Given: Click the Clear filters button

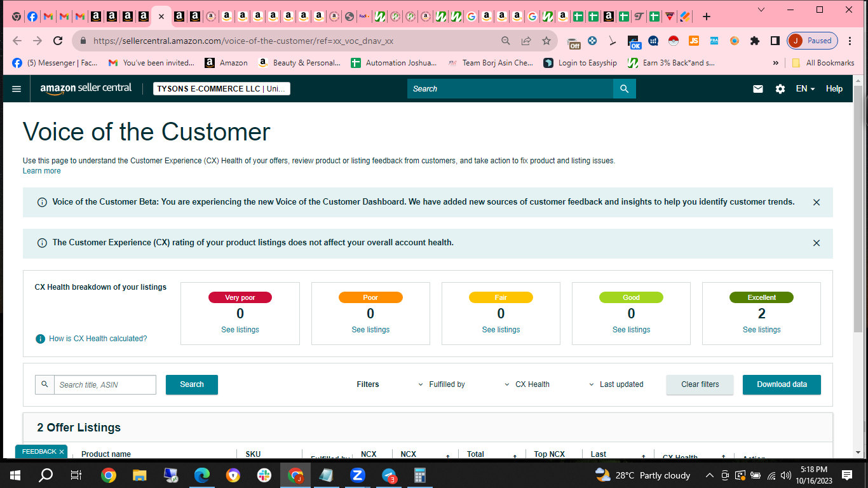Looking at the screenshot, I should click(x=700, y=384).
